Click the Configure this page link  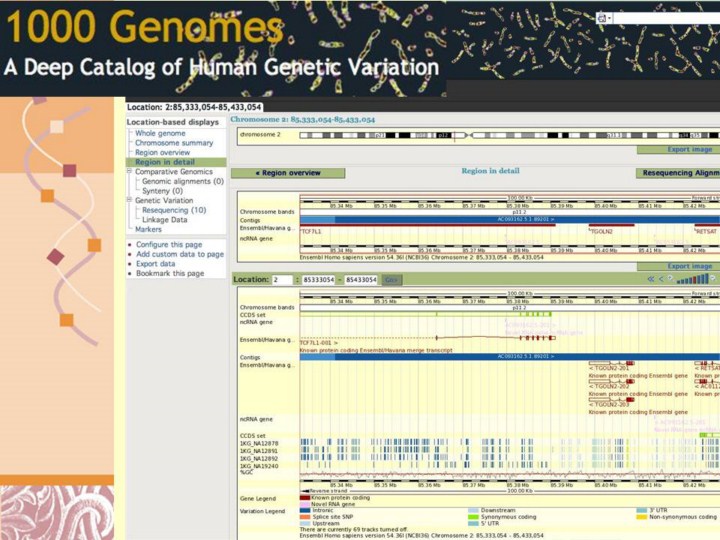(x=169, y=245)
